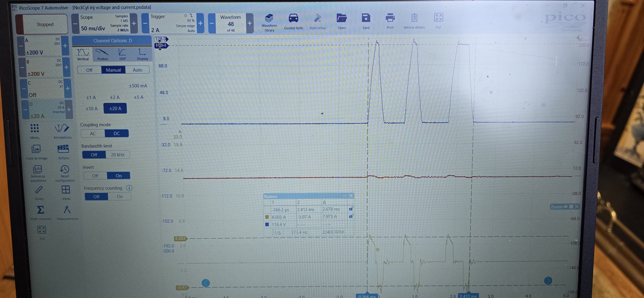Open the More tools grid

(x=35, y=131)
